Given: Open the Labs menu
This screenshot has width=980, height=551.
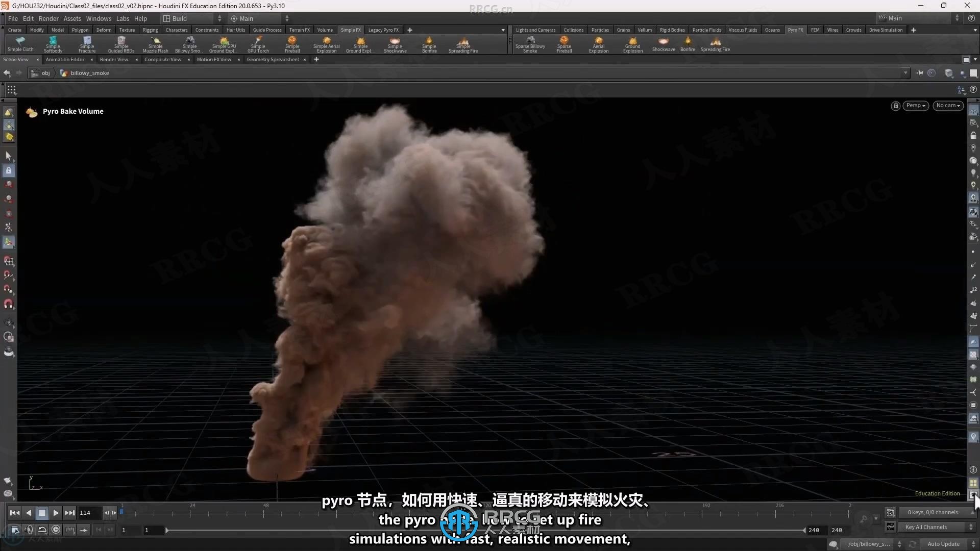Looking at the screenshot, I should (122, 18).
